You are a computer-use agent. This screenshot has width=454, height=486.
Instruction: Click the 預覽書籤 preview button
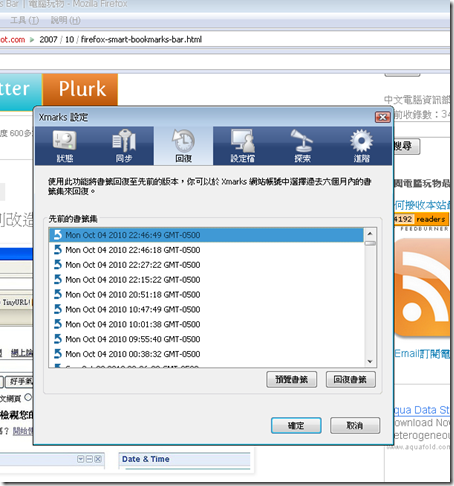click(x=291, y=379)
